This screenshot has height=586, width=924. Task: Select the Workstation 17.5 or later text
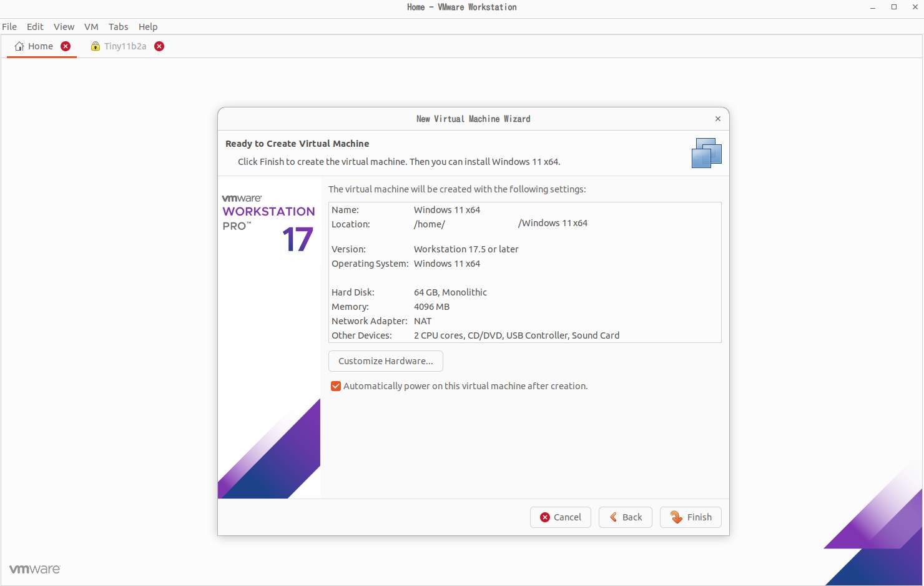pos(466,249)
